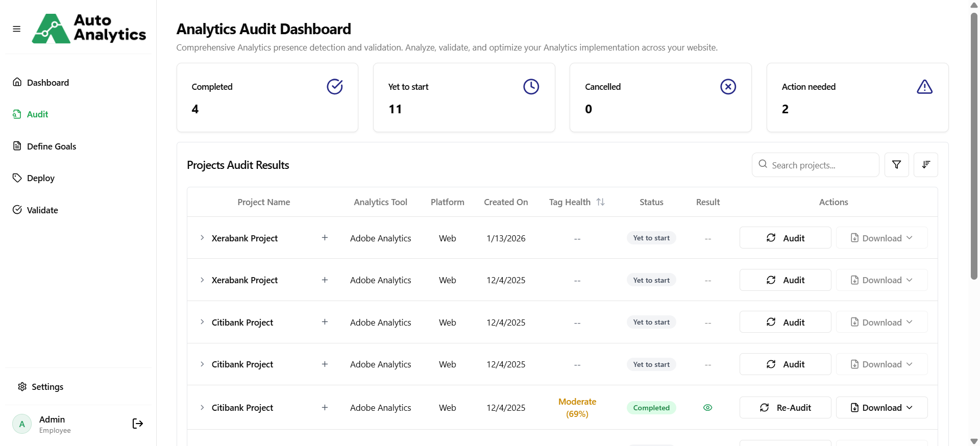Click plus icon on first Xerabank Project row
Image resolution: width=980 pixels, height=446 pixels.
(x=325, y=238)
